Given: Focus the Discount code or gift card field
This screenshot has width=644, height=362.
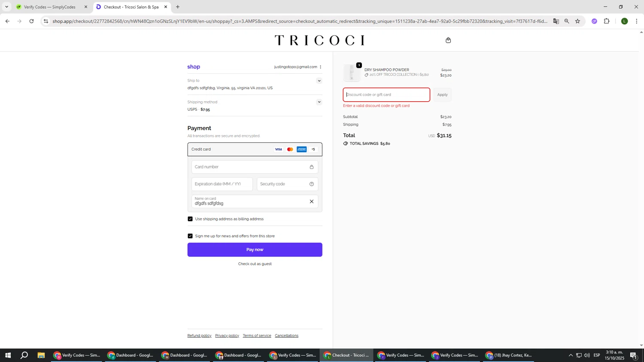Looking at the screenshot, I should point(386,95).
